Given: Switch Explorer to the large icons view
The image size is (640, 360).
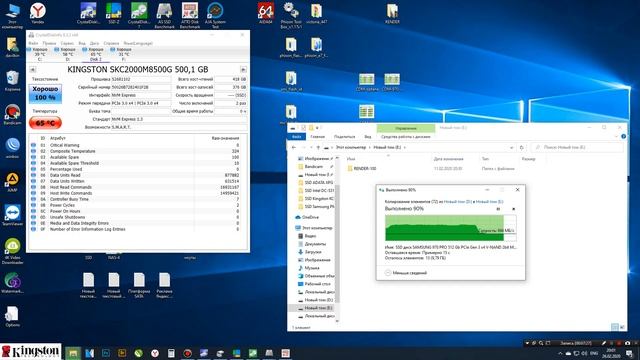Looking at the screenshot, I should (622, 327).
